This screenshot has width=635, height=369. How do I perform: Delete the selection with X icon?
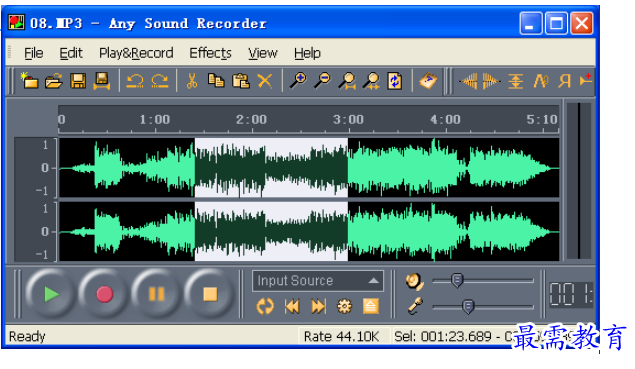(265, 81)
